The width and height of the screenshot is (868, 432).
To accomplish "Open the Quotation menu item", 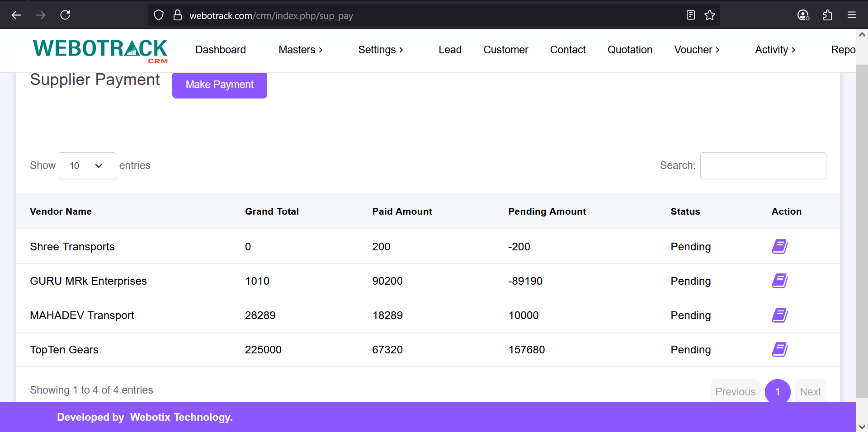I will point(629,50).
